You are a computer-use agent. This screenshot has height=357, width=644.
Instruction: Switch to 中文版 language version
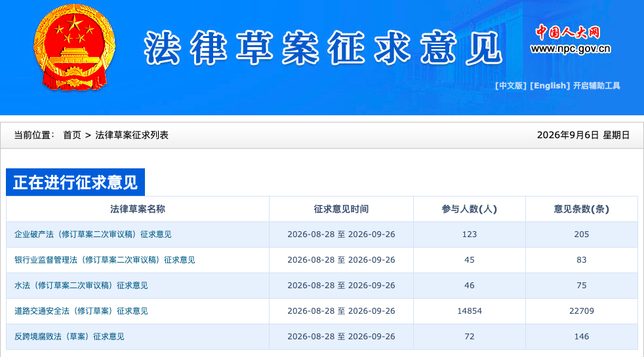pos(510,86)
